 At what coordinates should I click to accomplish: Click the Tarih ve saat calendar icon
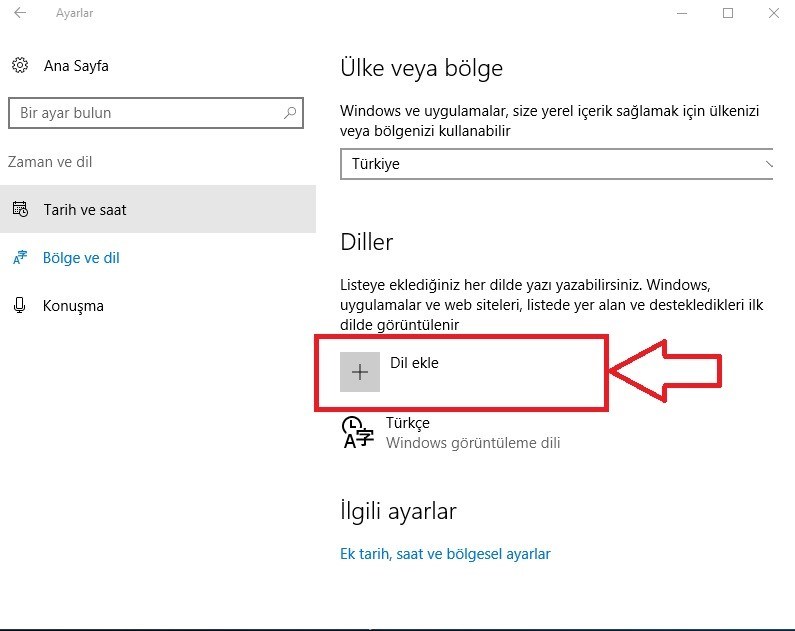[20, 209]
